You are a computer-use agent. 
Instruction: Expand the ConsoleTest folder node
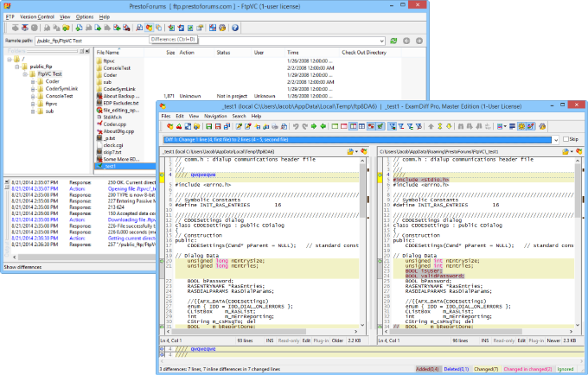pos(33,96)
